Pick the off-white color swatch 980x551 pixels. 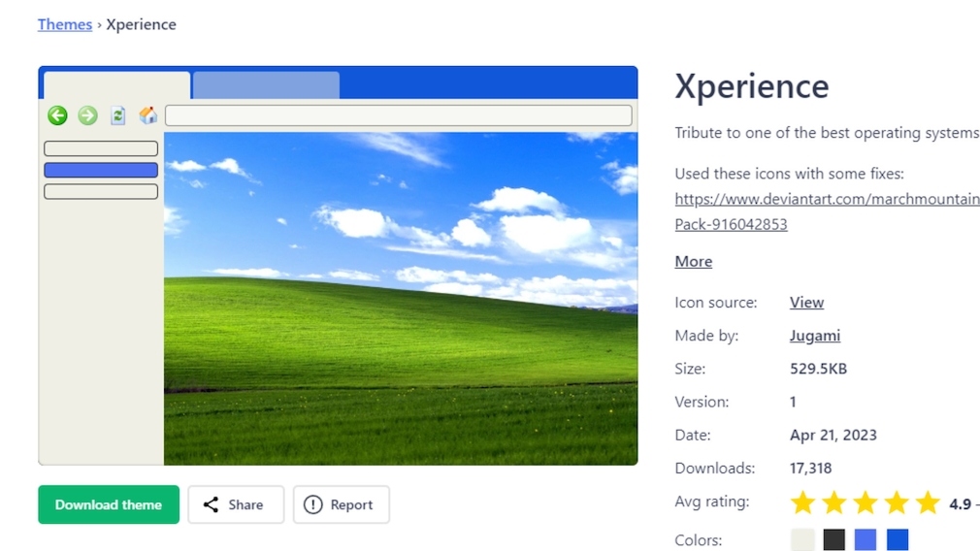pos(803,539)
